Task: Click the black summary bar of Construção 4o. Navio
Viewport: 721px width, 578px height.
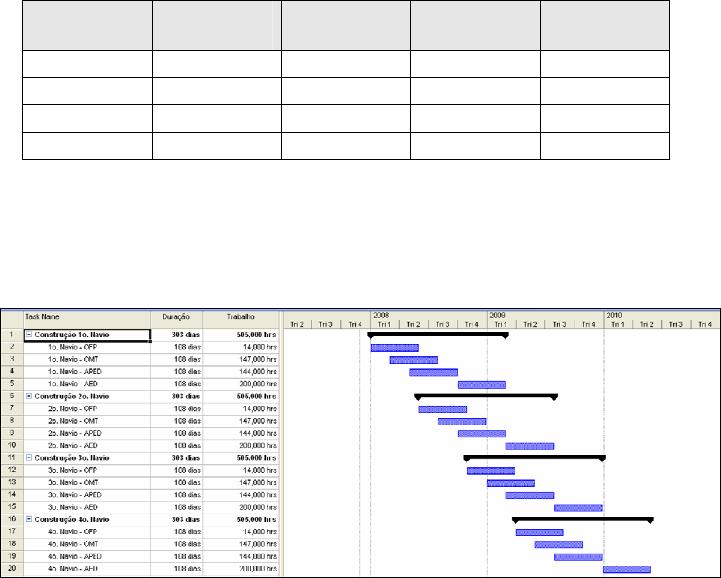Action: point(582,519)
